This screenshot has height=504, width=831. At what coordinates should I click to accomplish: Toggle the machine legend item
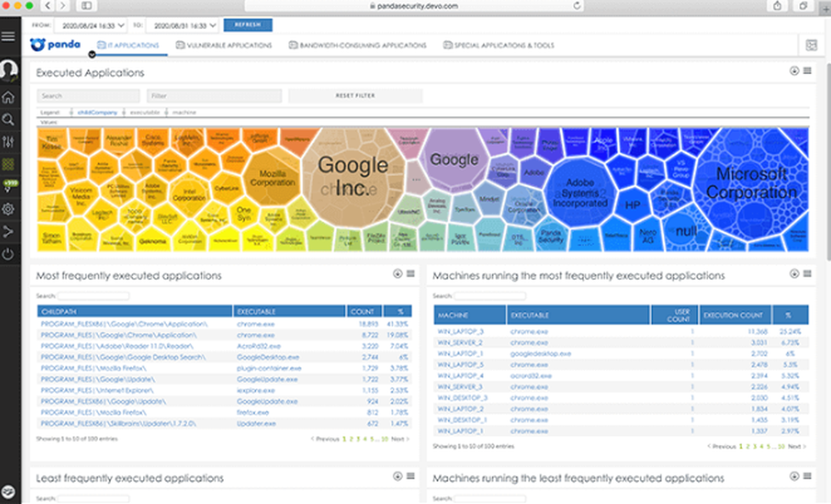coord(184,112)
